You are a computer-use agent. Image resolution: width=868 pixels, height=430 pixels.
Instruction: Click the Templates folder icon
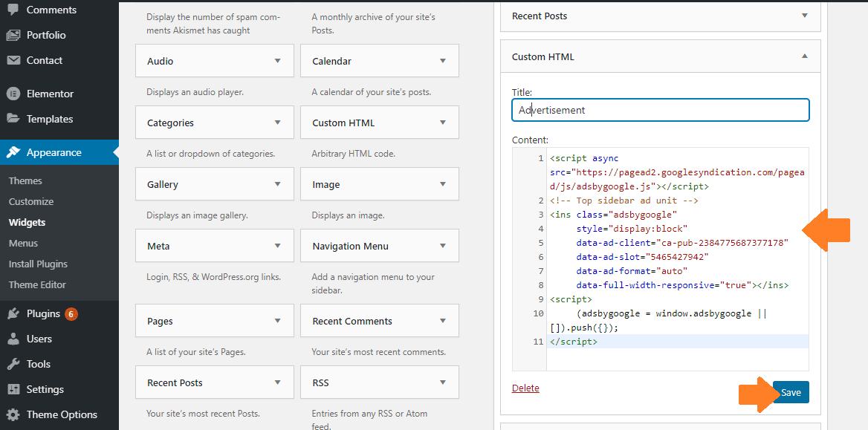coord(13,119)
